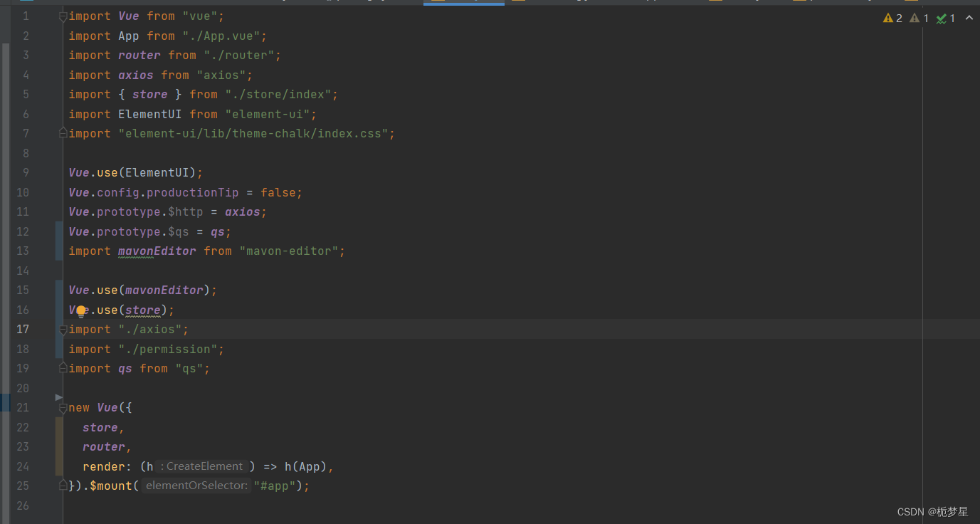Click the "qs" string on line 19
The height and width of the screenshot is (524, 980).
pyautogui.click(x=189, y=369)
